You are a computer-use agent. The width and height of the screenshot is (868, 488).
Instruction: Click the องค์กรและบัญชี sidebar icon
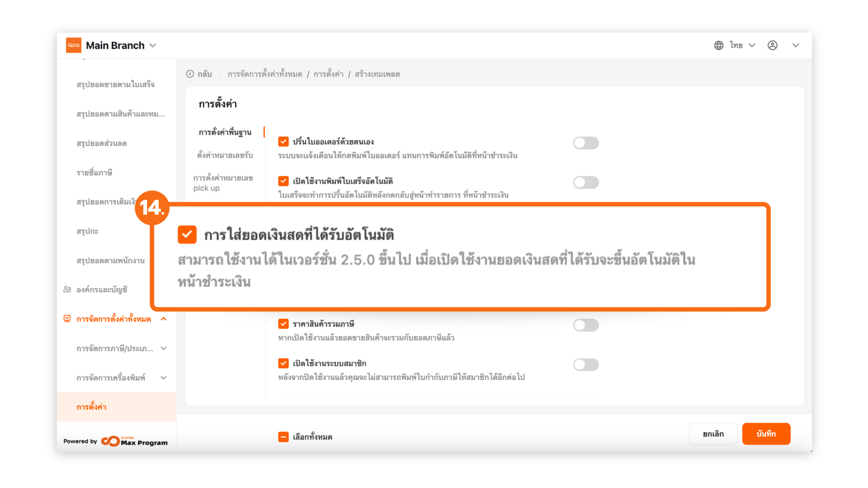67,290
